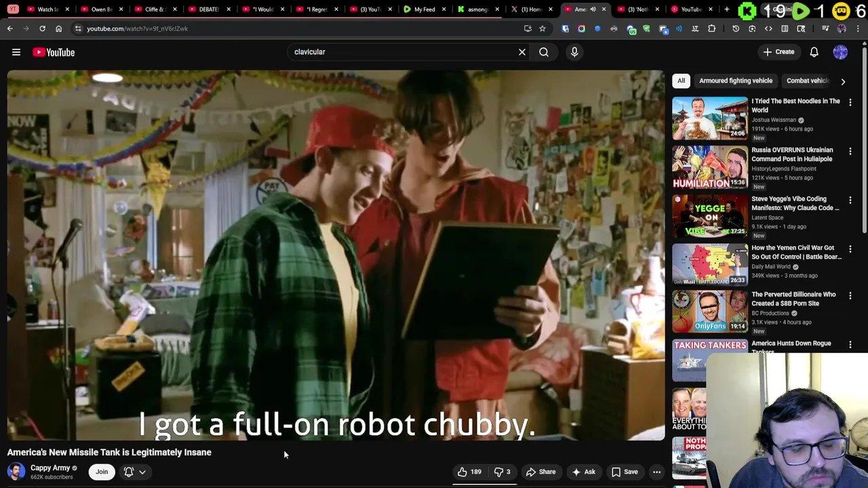Screen dimensions: 868x488
Task: Save the video to a playlist
Action: click(x=625, y=472)
